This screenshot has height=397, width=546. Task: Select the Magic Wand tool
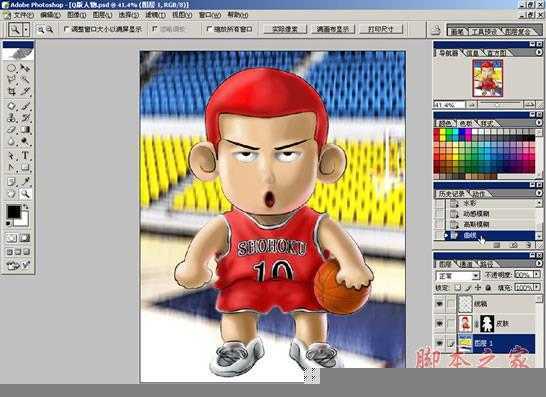click(x=25, y=80)
